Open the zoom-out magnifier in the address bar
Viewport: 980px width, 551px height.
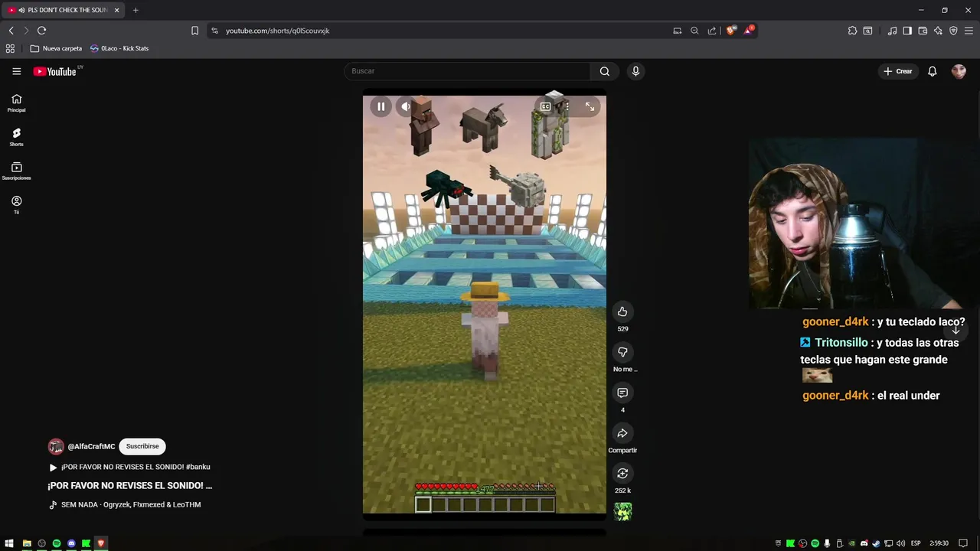[694, 31]
